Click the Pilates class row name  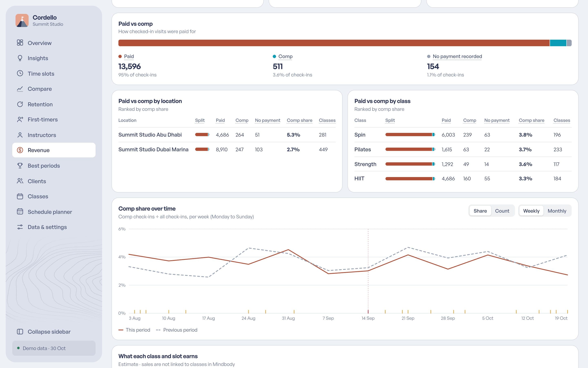click(x=363, y=149)
